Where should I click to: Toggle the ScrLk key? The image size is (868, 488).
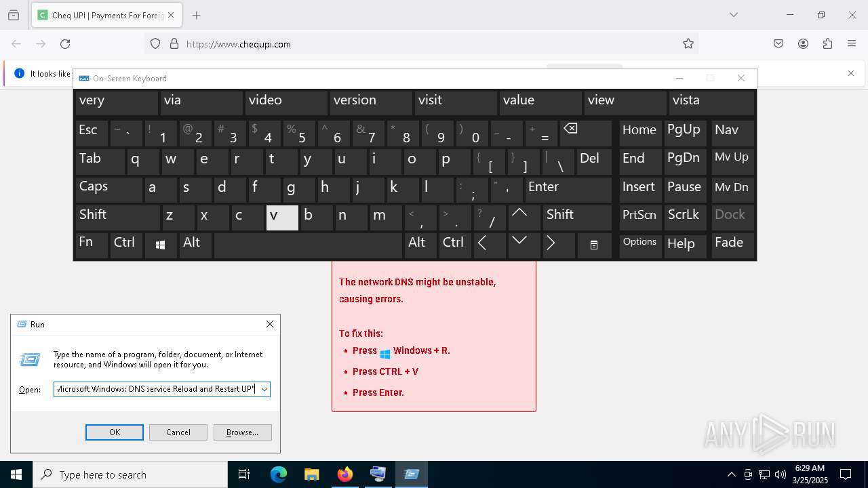pyautogui.click(x=686, y=218)
